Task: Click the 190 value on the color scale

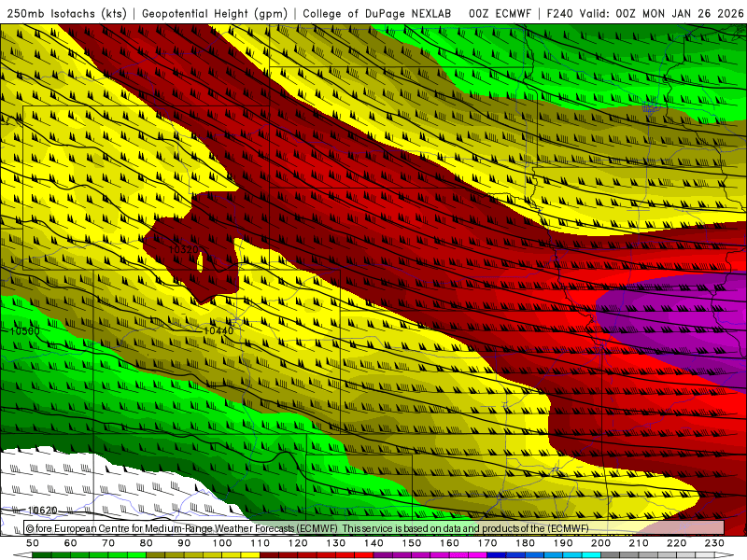Action: (x=563, y=543)
